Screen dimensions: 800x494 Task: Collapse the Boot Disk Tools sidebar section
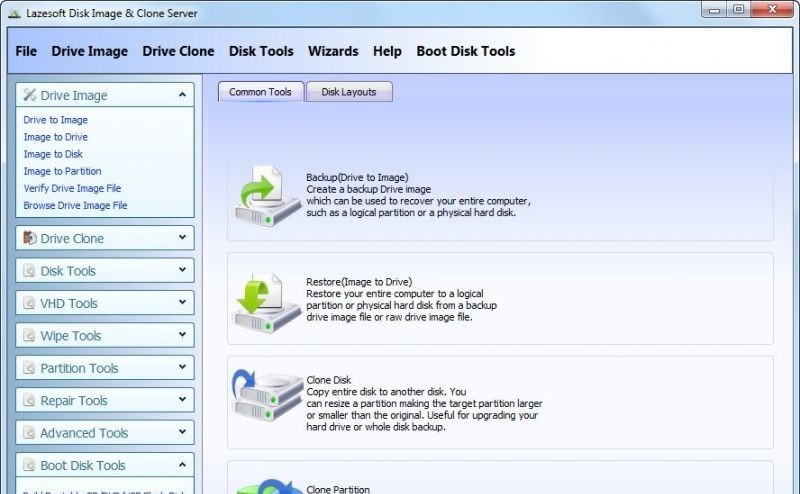point(182,464)
